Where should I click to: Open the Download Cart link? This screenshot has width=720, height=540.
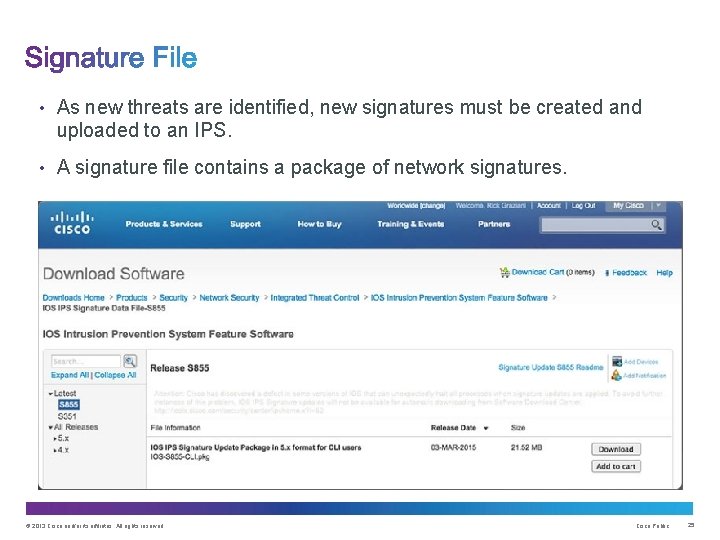click(x=538, y=272)
